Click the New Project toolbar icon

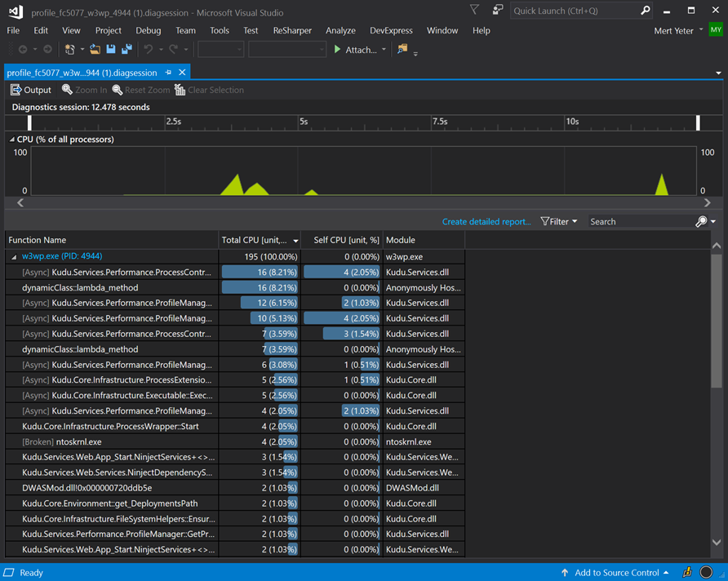point(69,49)
